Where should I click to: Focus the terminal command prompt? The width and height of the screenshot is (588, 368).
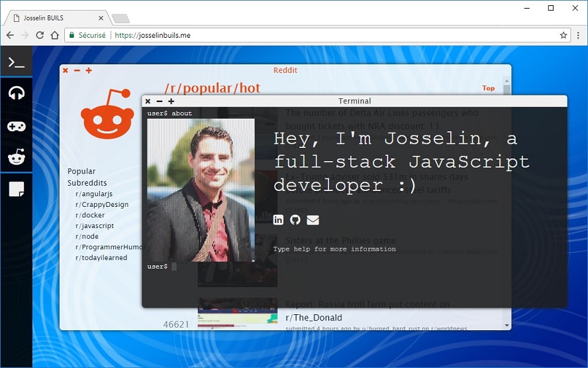[174, 267]
